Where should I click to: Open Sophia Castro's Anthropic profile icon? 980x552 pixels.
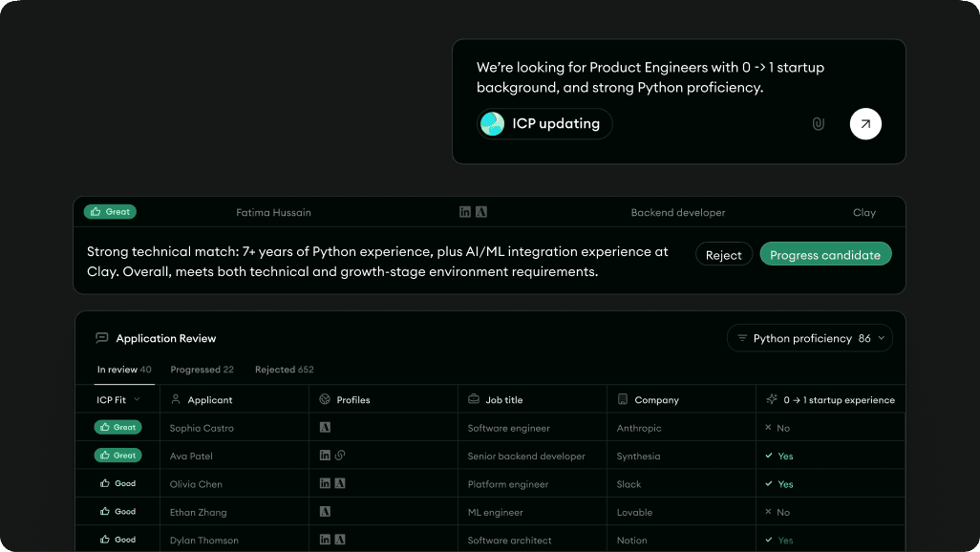pos(326,428)
